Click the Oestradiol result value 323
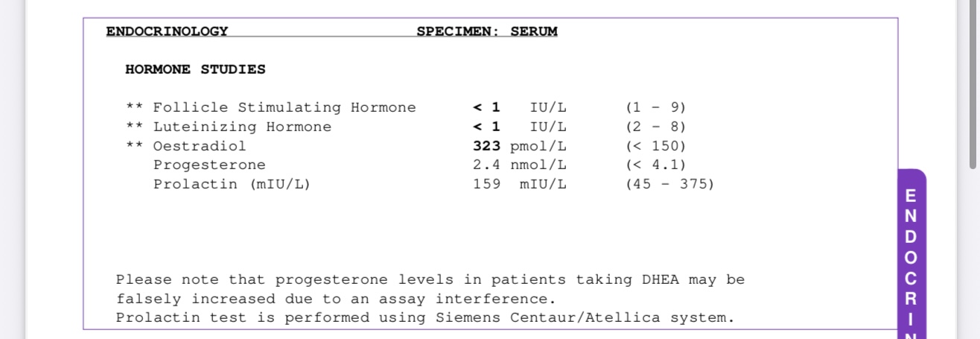The height and width of the screenshot is (339, 980). coord(486,146)
